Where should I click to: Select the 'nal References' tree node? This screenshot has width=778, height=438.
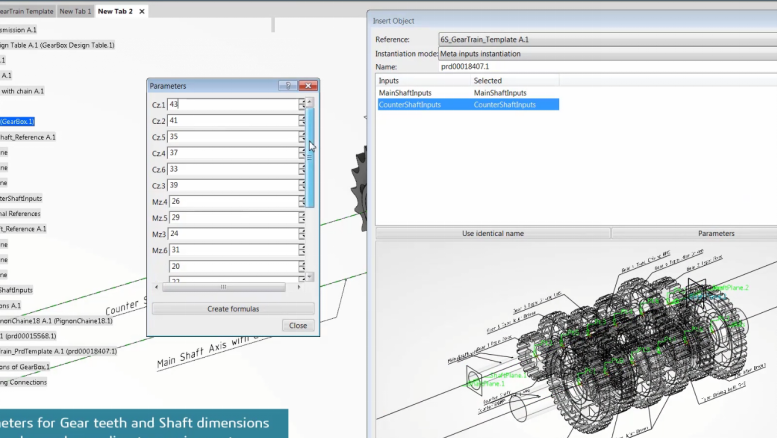click(20, 214)
